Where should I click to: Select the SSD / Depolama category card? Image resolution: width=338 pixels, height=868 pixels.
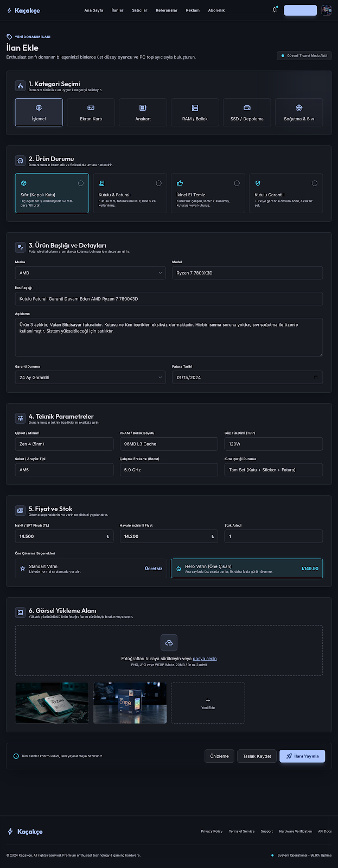(x=247, y=112)
